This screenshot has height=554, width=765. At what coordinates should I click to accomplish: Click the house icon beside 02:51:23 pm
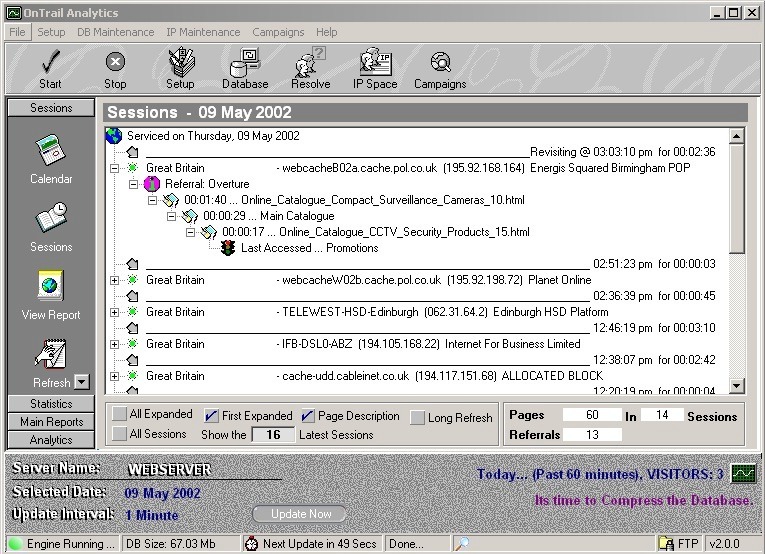click(133, 264)
